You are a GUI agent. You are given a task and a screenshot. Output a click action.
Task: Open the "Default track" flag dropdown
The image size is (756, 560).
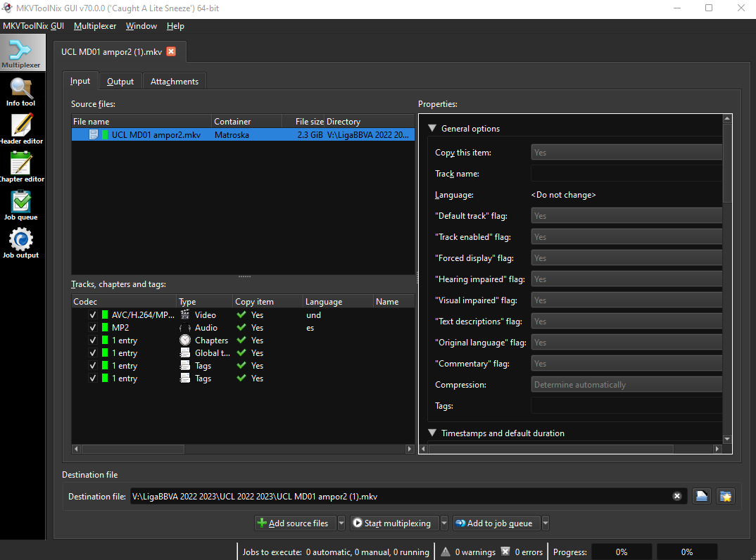(626, 215)
